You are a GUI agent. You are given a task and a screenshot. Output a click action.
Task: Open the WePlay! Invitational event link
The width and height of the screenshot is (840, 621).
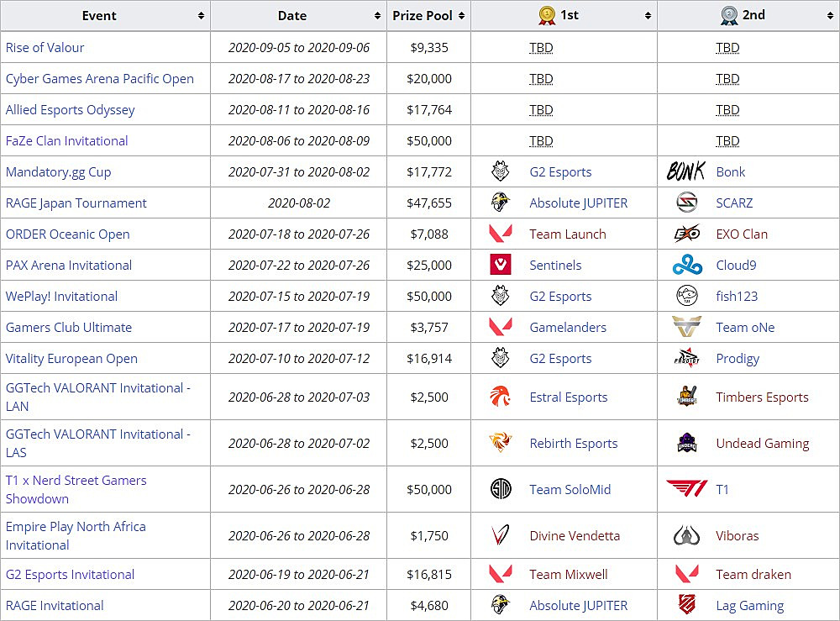click(61, 296)
